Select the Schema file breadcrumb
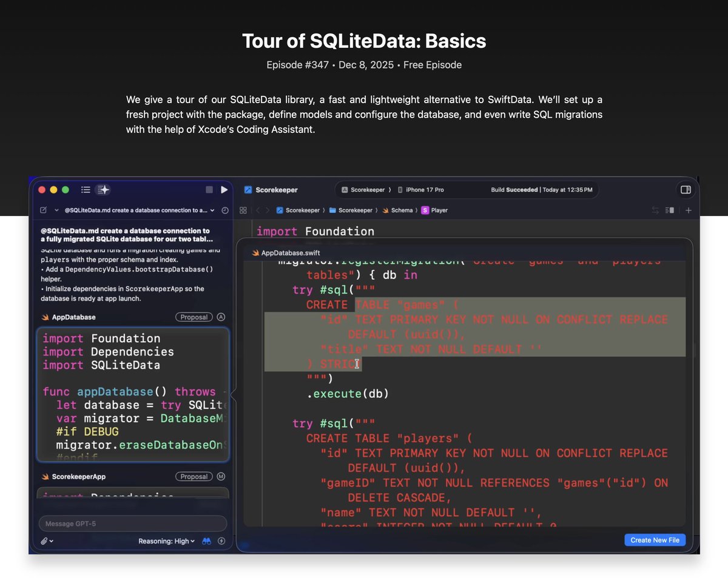 coord(397,210)
